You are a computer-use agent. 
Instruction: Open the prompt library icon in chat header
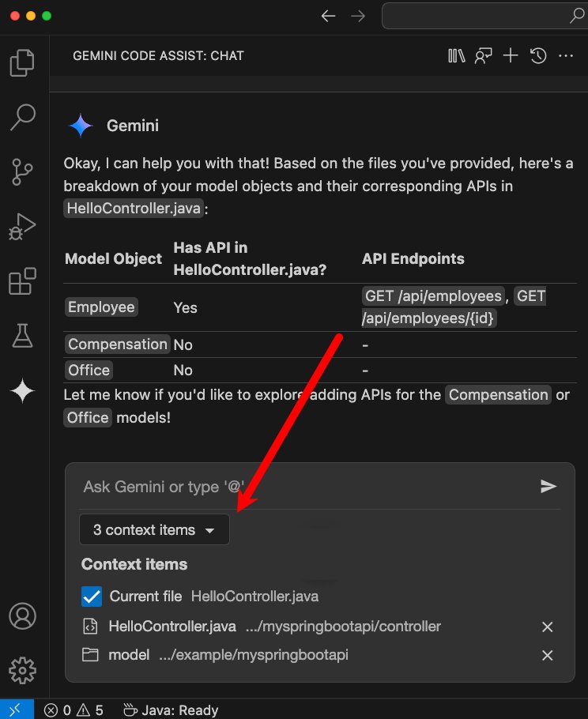[456, 56]
